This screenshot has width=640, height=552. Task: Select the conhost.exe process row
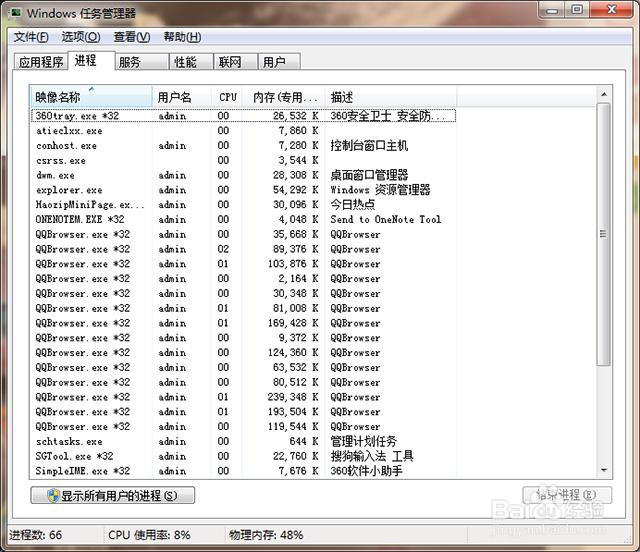point(244,145)
